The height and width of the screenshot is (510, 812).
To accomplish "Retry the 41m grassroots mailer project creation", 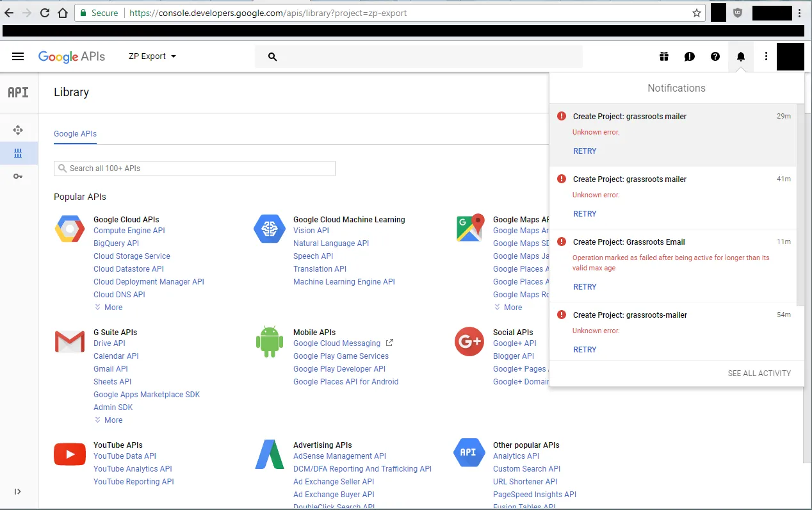I will point(585,214).
